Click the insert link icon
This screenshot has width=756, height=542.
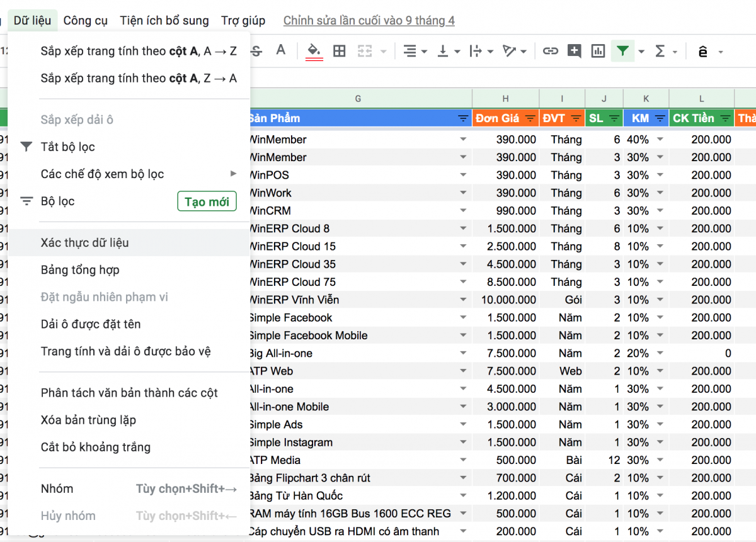click(x=551, y=51)
